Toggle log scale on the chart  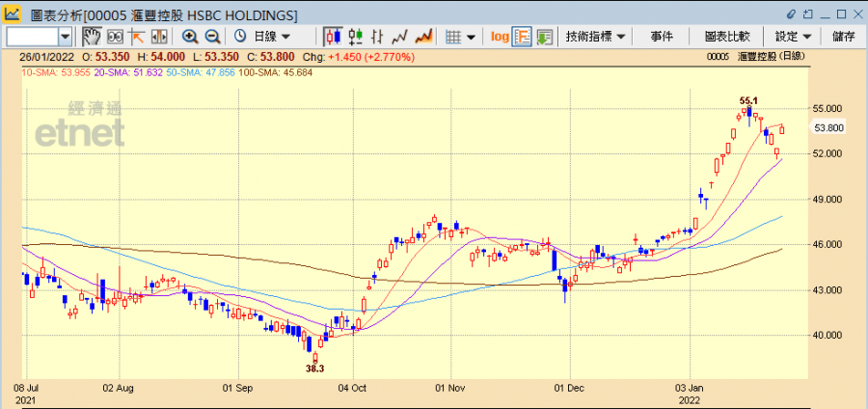(x=500, y=37)
